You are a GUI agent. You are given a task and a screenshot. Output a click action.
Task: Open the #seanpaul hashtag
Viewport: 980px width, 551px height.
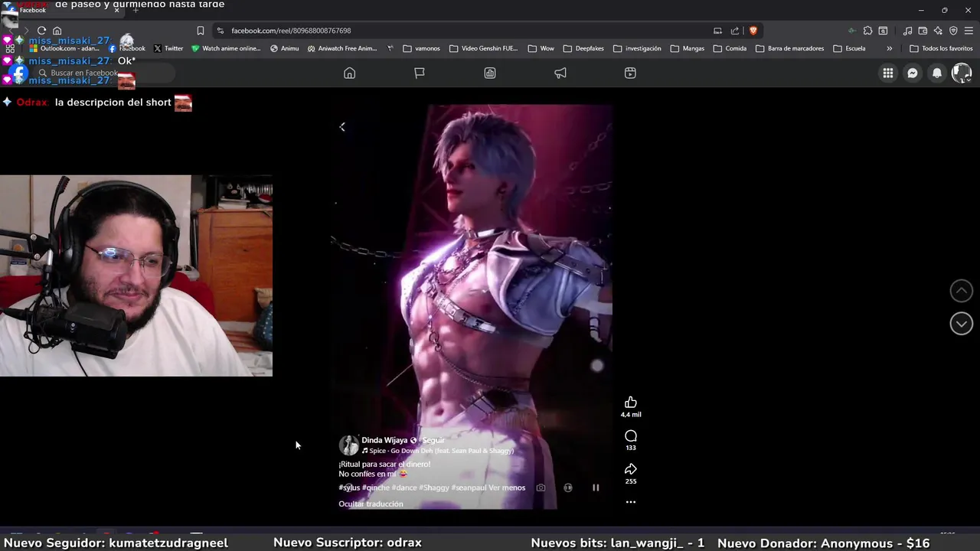(469, 487)
